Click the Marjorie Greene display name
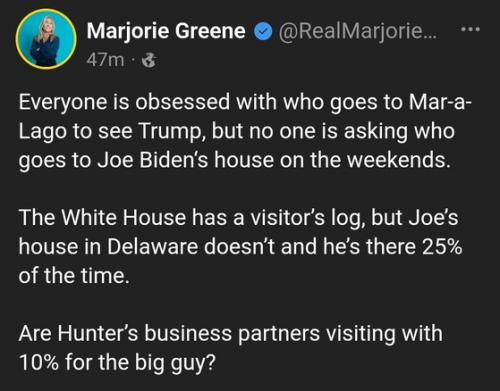The width and height of the screenshot is (500, 391). [166, 31]
